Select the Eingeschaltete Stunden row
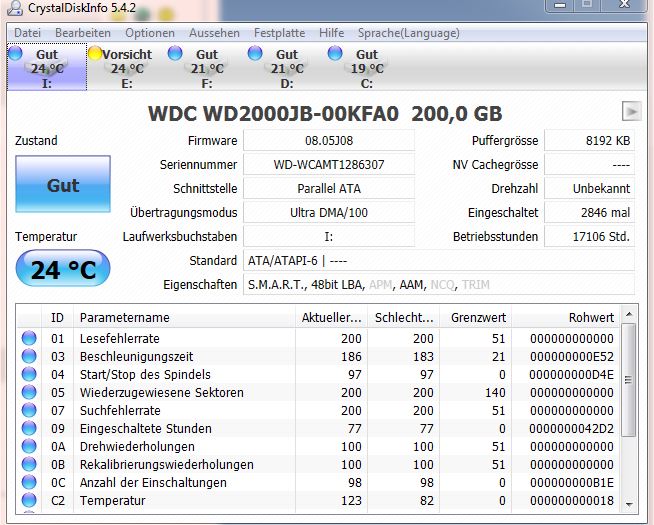The width and height of the screenshot is (654, 525). (x=318, y=428)
